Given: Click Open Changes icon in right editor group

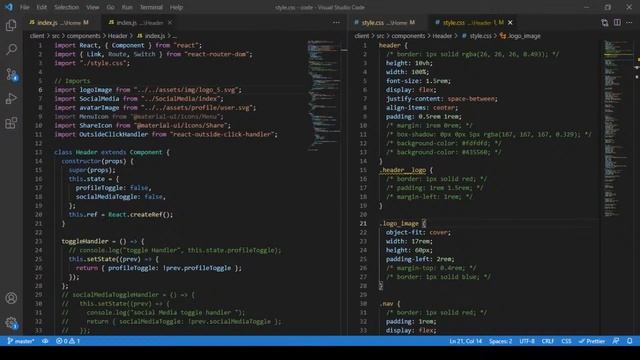Looking at the screenshot, I should (x=604, y=22).
